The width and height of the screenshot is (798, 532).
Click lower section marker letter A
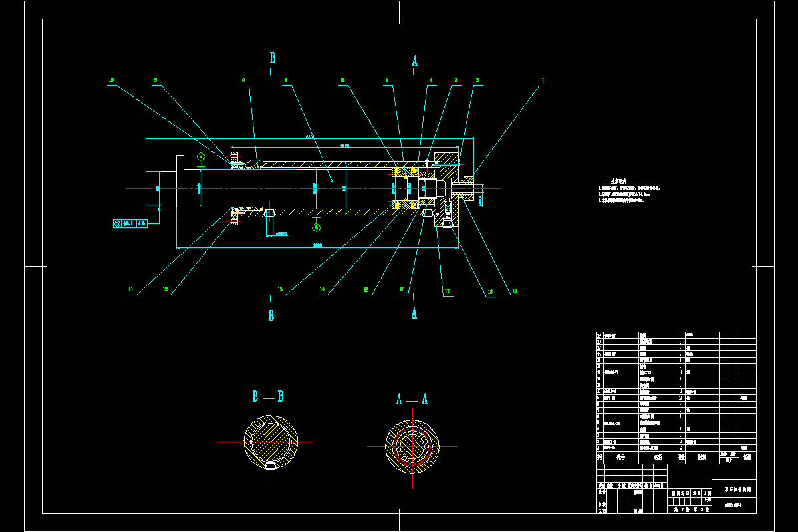coord(414,313)
